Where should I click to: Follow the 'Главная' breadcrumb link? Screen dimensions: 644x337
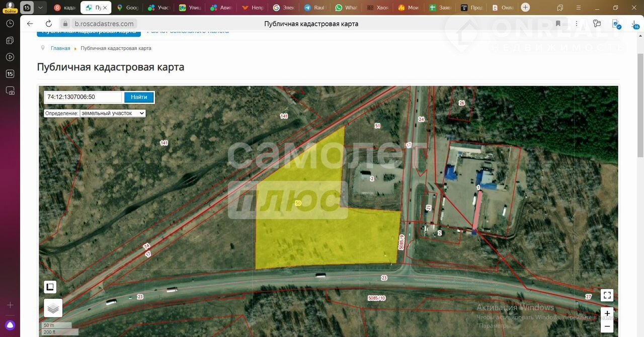[x=60, y=48]
